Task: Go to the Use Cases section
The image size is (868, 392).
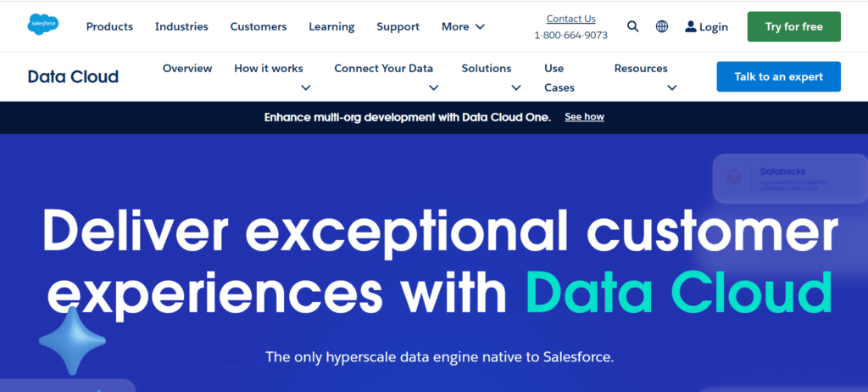Action: pyautogui.click(x=559, y=77)
